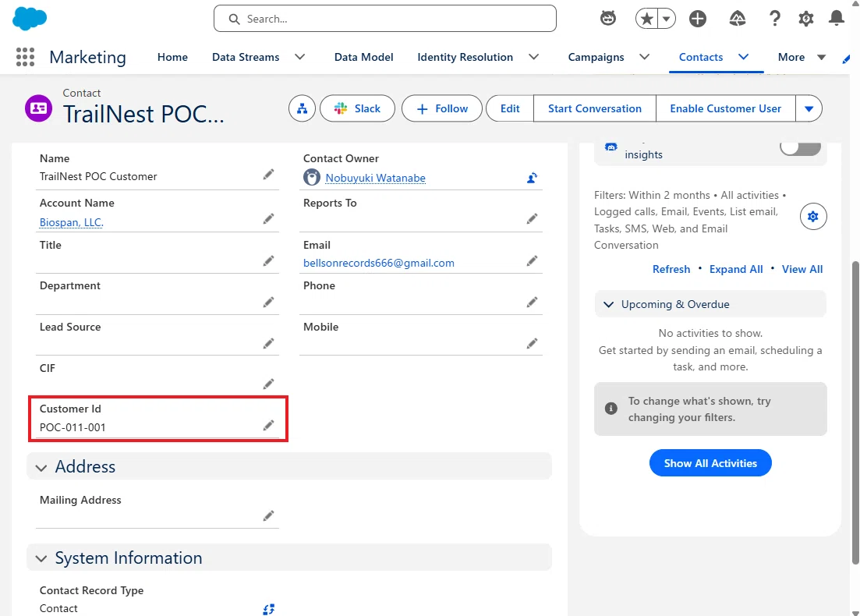Click the Salesforce cloud logo

pos(30,19)
